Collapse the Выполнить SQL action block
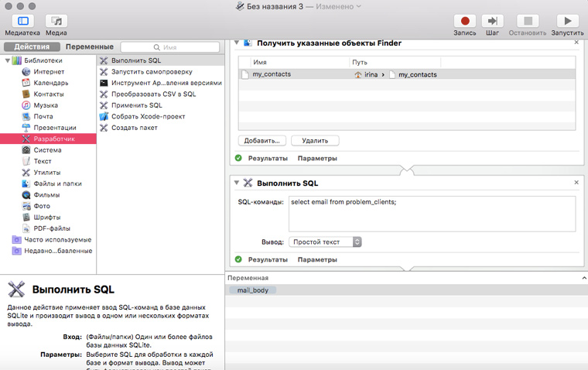The width and height of the screenshot is (588, 370). click(237, 183)
